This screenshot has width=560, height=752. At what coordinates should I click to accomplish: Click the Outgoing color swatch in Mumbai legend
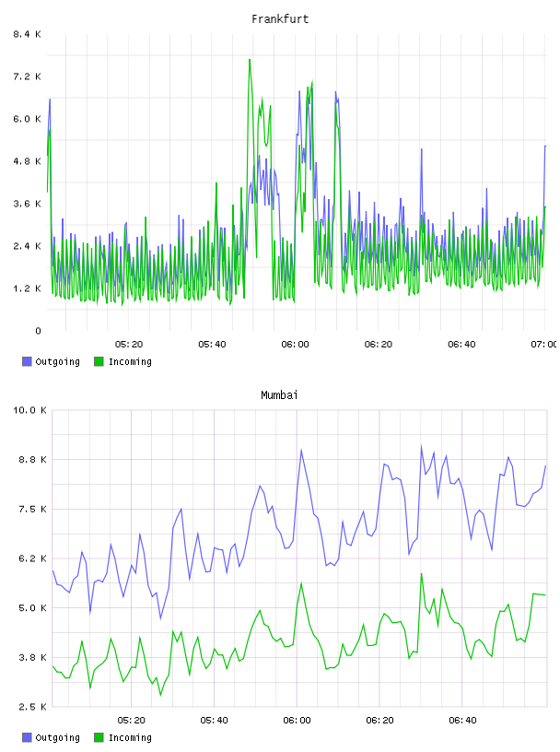(x=27, y=737)
